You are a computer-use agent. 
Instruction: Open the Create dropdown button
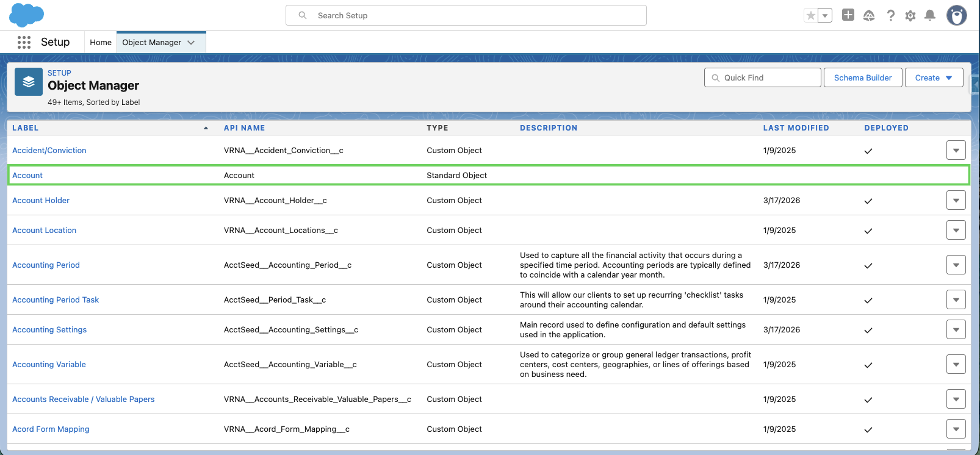point(934,77)
